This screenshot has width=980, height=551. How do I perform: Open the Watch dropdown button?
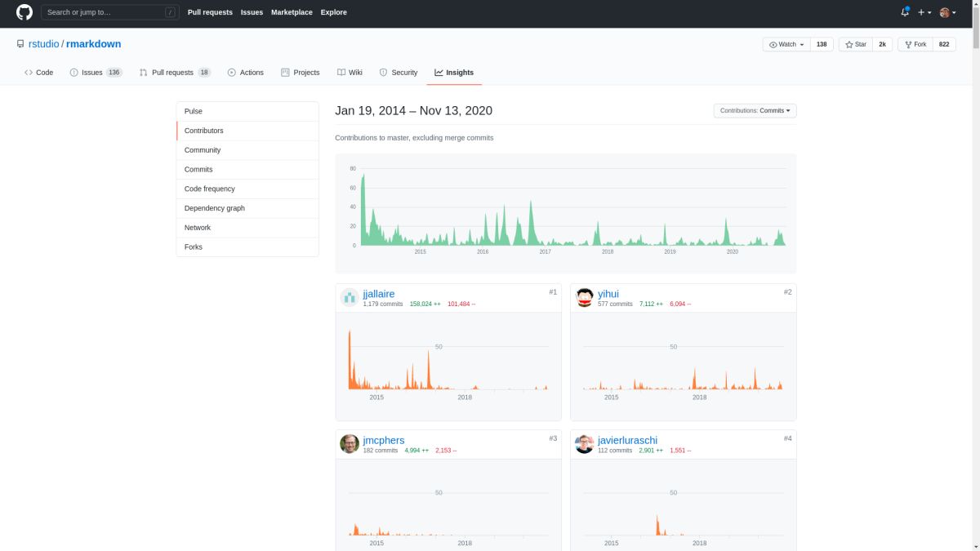click(786, 44)
